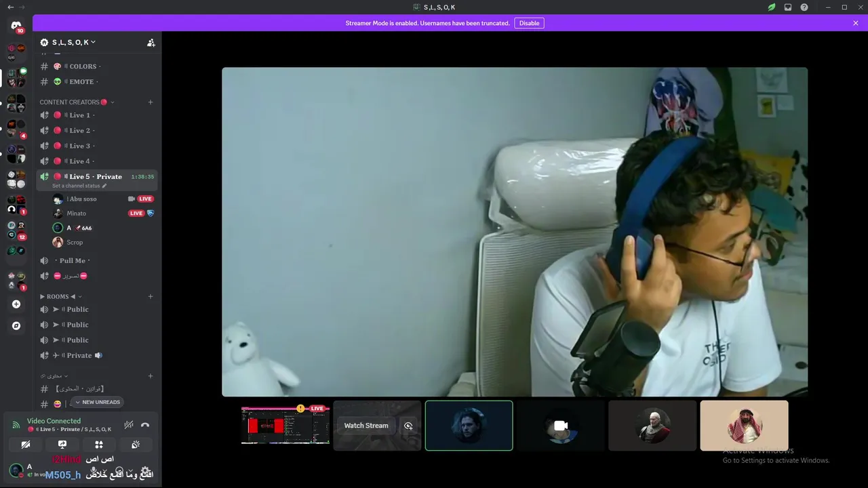Open User Settings gear icon
Image resolution: width=868 pixels, height=488 pixels.
pyautogui.click(x=145, y=470)
